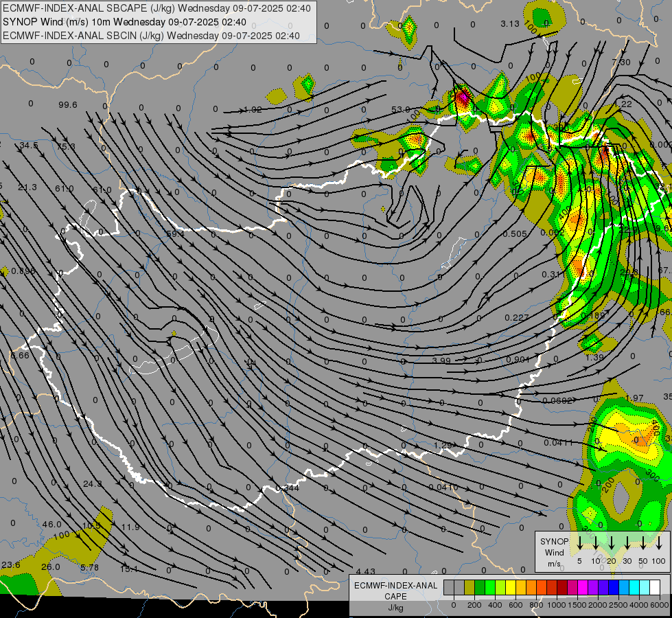
Task: Click the J/kg unit label in legend
Action: click(x=395, y=608)
